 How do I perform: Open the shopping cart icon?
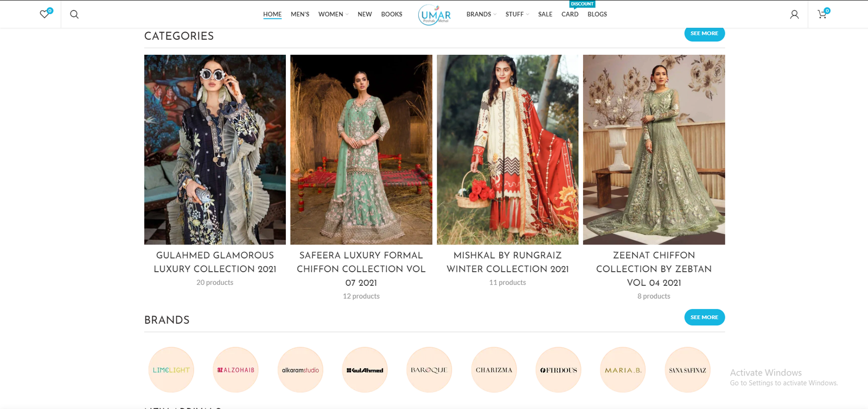point(822,14)
